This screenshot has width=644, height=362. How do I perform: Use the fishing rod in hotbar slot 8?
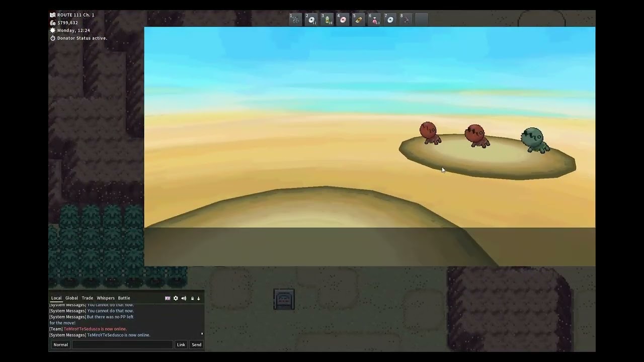click(406, 20)
